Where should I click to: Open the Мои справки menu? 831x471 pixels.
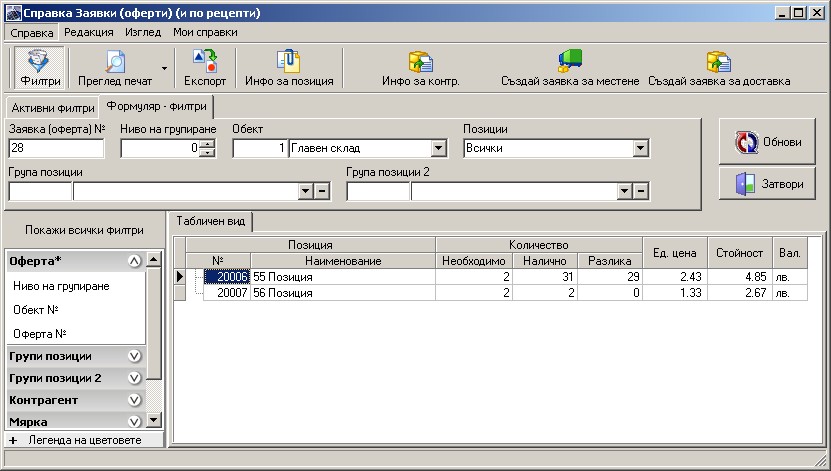pyautogui.click(x=205, y=32)
